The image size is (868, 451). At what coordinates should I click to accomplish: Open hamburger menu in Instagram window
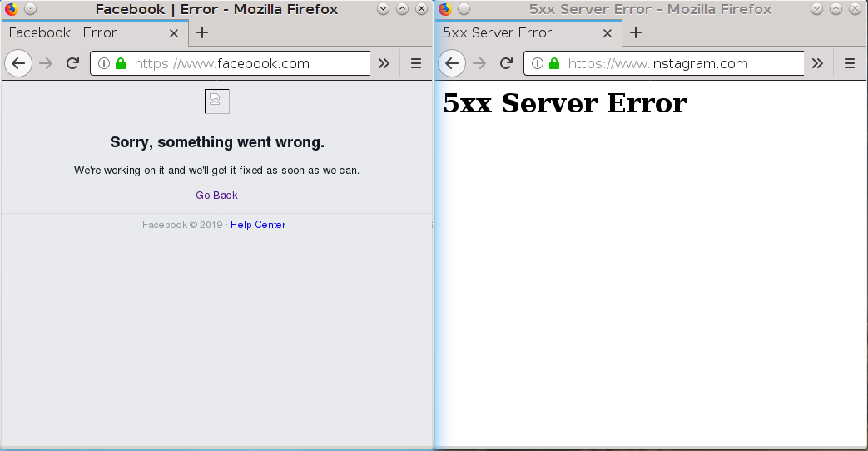850,63
